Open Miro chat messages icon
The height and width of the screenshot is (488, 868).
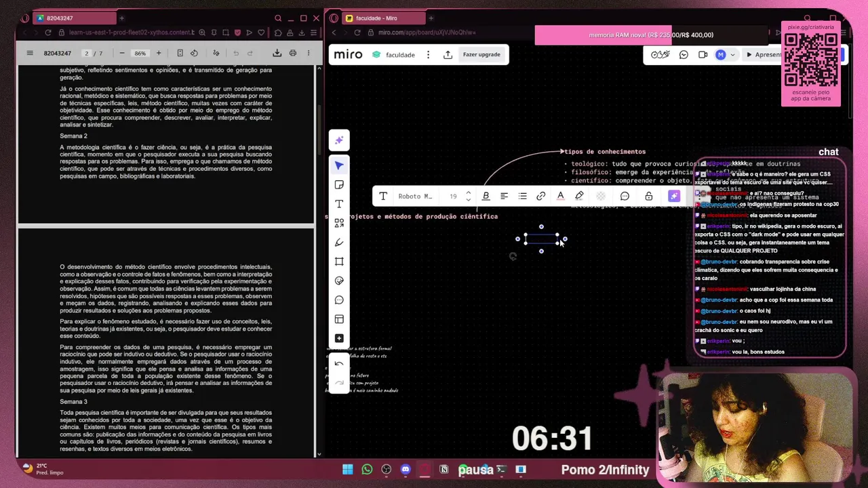pyautogui.click(x=684, y=54)
